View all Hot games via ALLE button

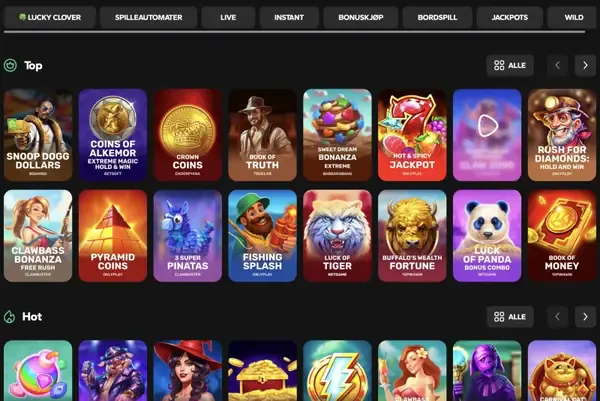510,317
